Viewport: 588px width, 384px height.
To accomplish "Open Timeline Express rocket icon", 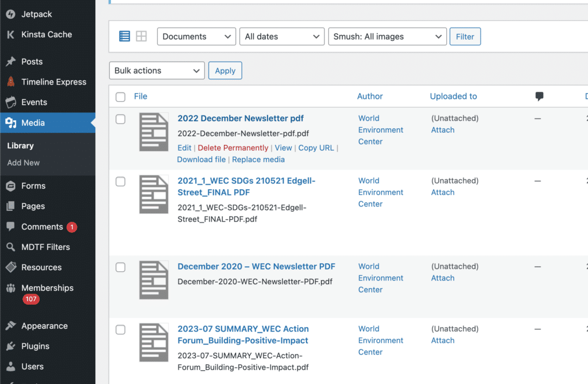I will (x=10, y=82).
